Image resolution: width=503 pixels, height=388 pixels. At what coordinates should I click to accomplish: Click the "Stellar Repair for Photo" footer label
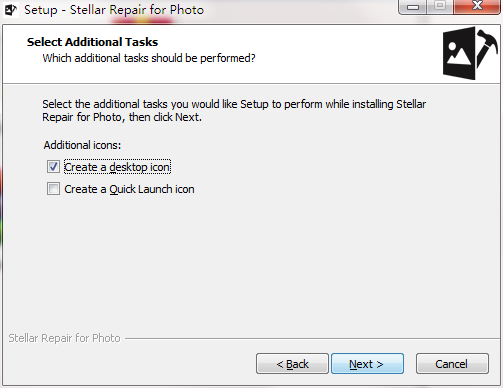[x=64, y=338]
